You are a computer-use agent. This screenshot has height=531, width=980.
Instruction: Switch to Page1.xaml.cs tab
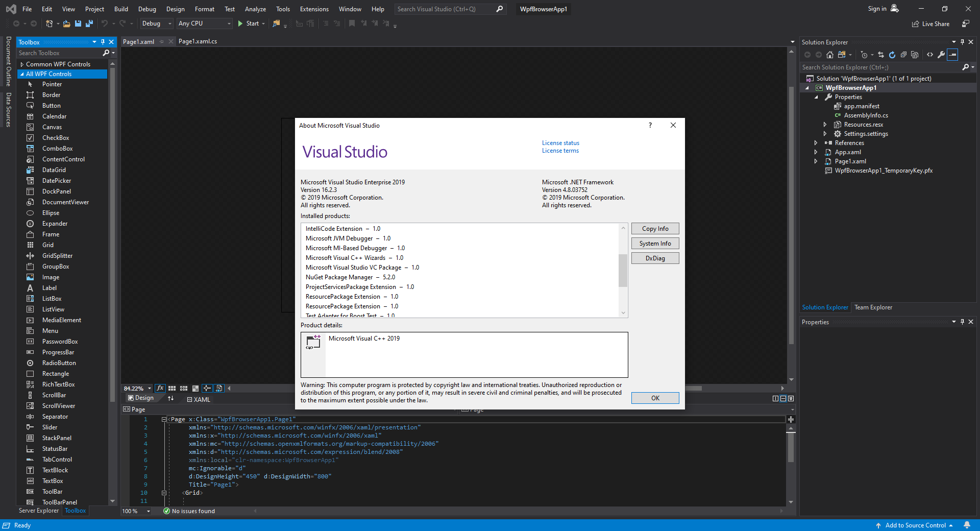[198, 41]
